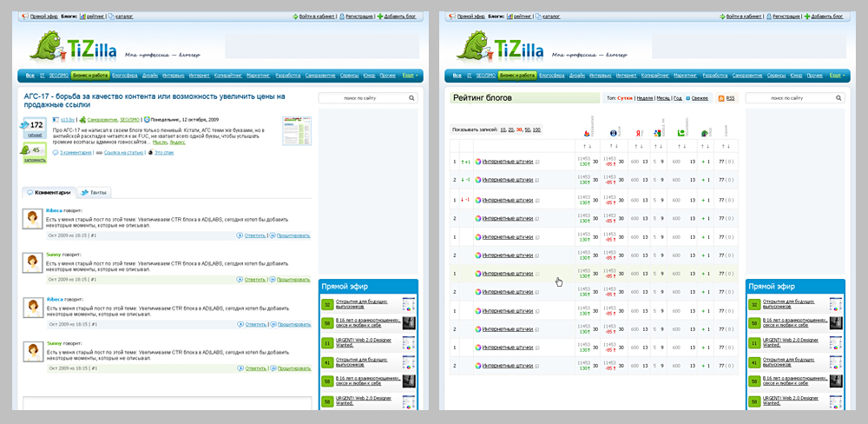
Task: Click the green Technorati column icon
Action: [x=682, y=133]
